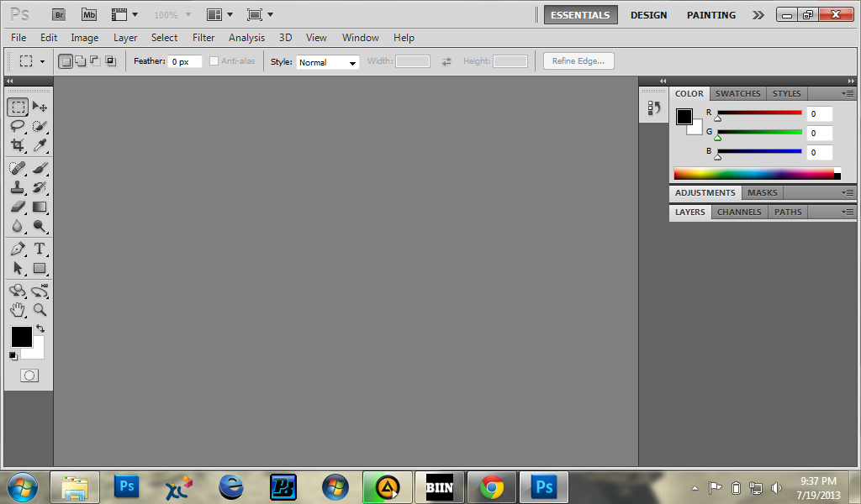Click the R red channel slider
The height and width of the screenshot is (504, 861).
pos(759,113)
